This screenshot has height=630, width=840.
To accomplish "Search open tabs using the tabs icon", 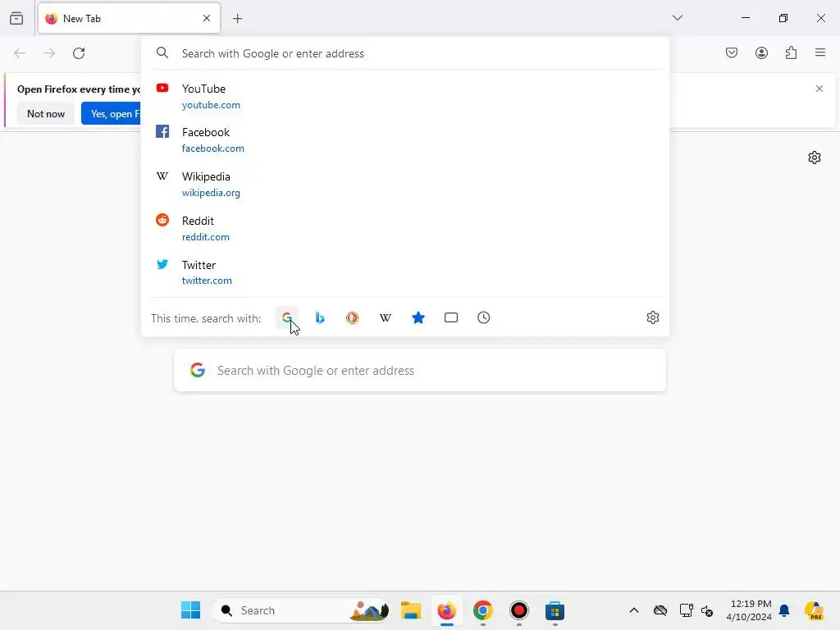I will coord(451,317).
